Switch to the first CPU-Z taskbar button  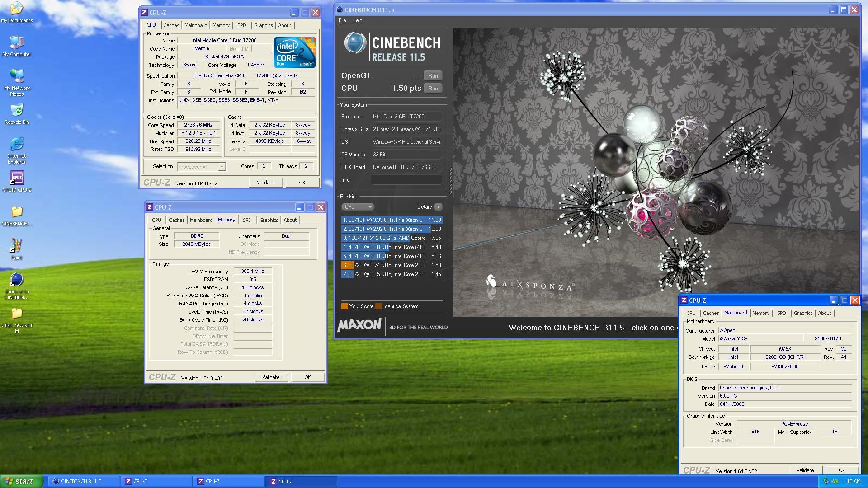pos(156,481)
